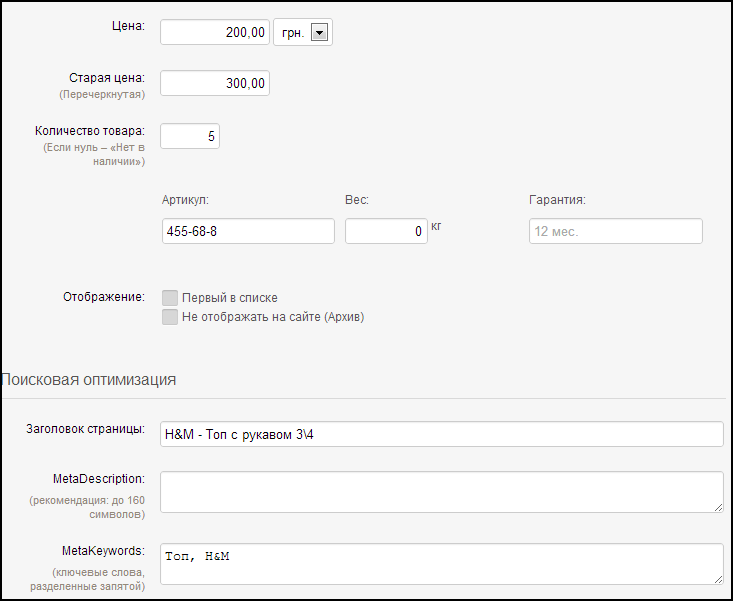Click the Поисковая оптимизация section heading
Viewport: 733px width, 601px height.
coord(88,379)
